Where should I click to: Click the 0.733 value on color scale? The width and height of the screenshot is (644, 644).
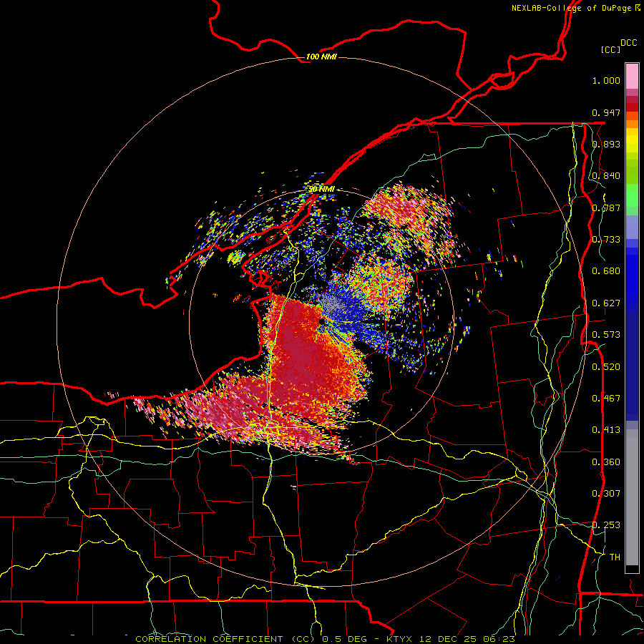(606, 240)
